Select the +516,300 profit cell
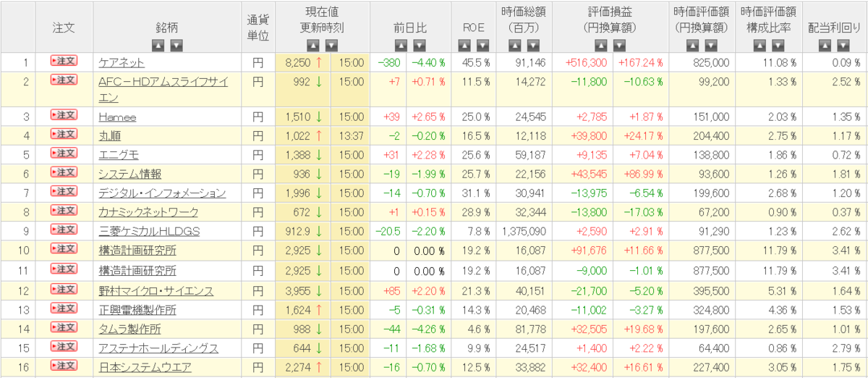Screen dimensions: 868x378 pyautogui.click(x=583, y=63)
